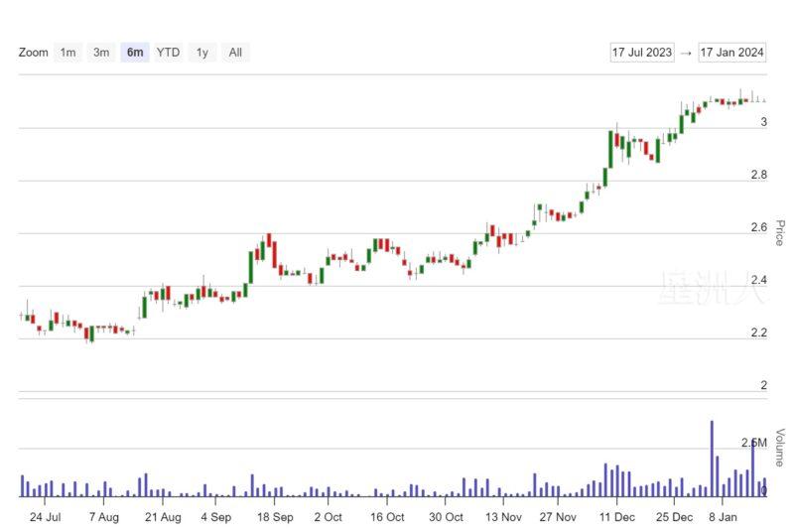Screen dimensions: 794x532
Task: Set the chart range to YTD
Action: [x=169, y=53]
